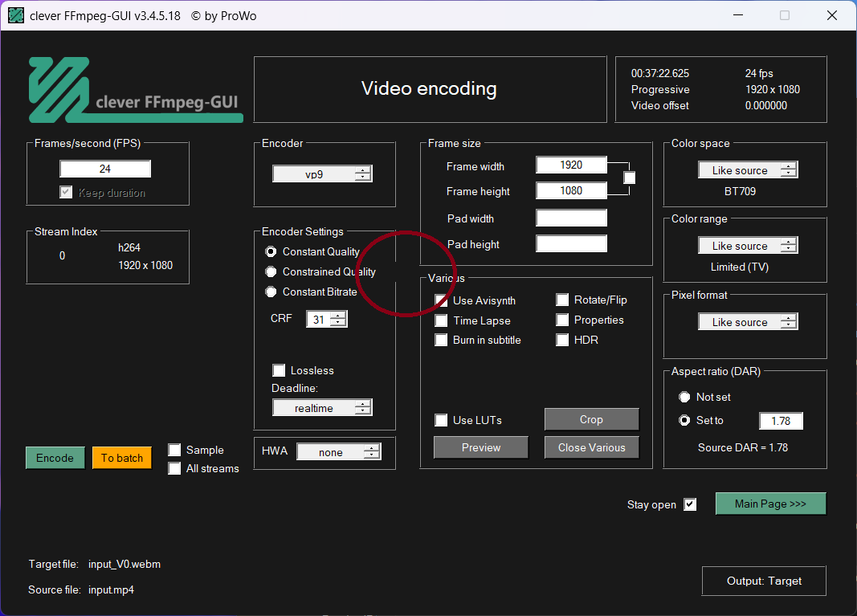Open the Color range Like source dropdown
Screen dimensions: 857x616
point(748,246)
